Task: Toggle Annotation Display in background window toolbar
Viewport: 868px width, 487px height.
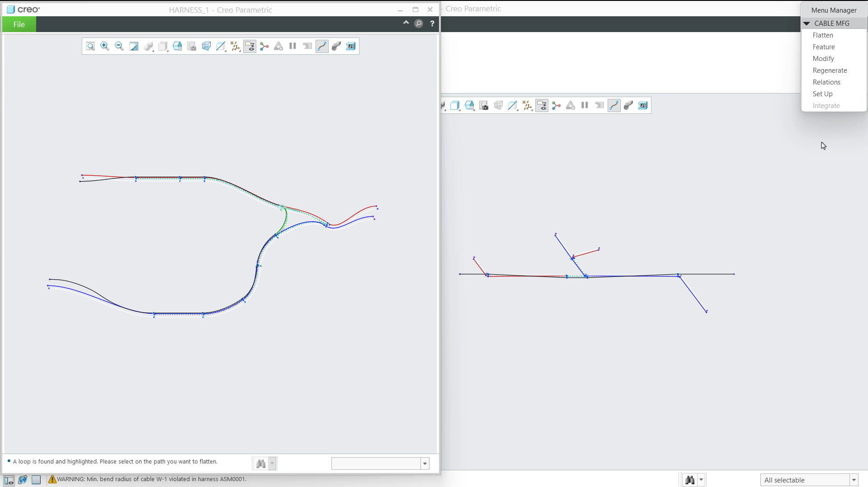Action: [x=542, y=106]
